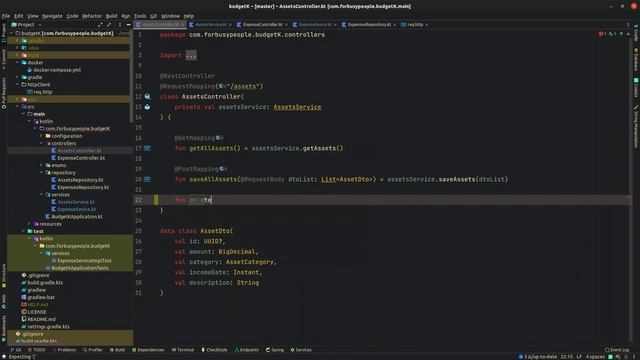Collapse the src folder
The width and height of the screenshot is (640, 360).
point(18,107)
